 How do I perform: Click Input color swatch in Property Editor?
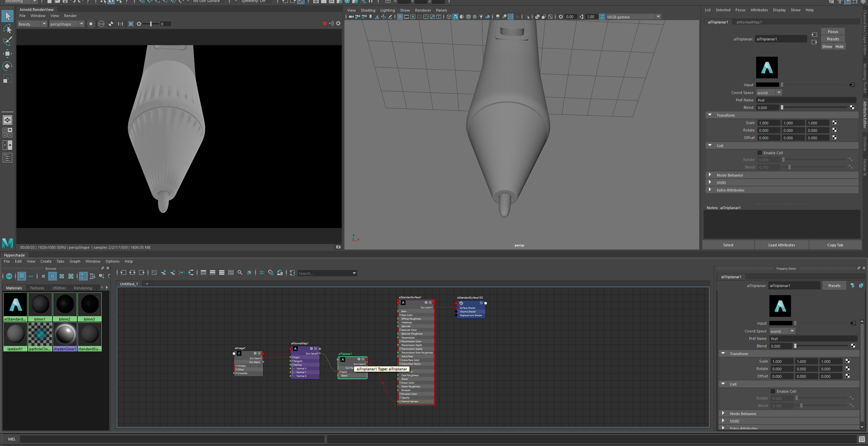(x=781, y=324)
